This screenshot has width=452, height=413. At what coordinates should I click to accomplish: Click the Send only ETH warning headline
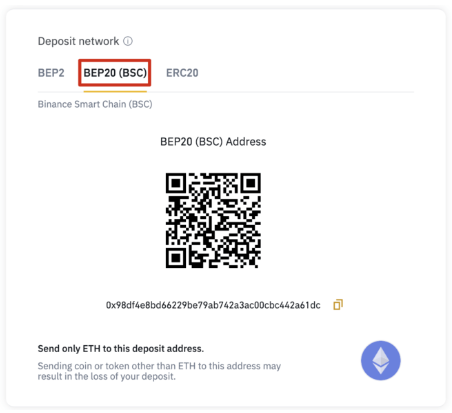coord(121,349)
